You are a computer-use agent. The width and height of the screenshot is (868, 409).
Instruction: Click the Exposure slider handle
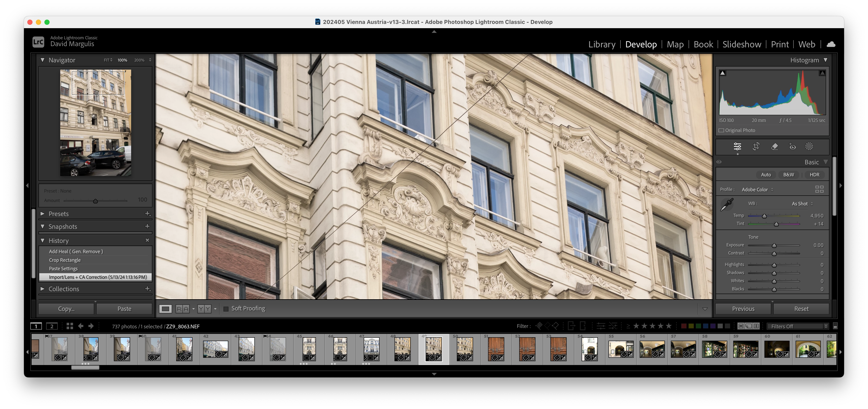pos(774,245)
